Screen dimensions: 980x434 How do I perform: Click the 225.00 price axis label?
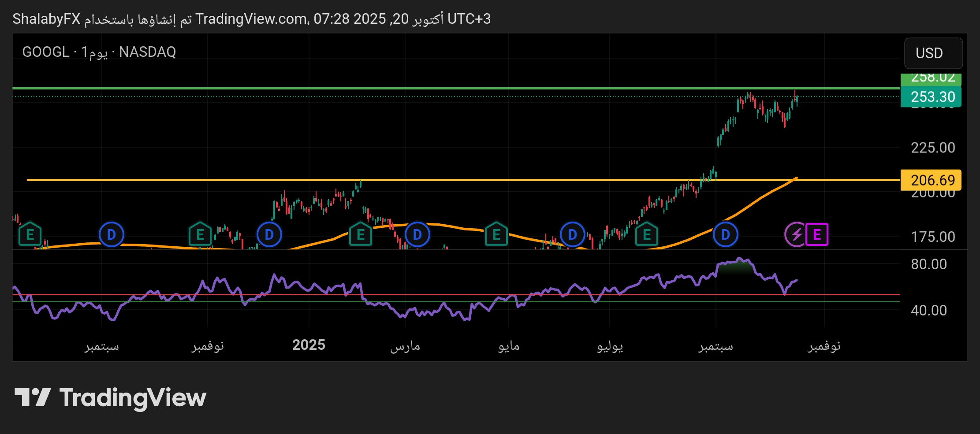click(932, 148)
